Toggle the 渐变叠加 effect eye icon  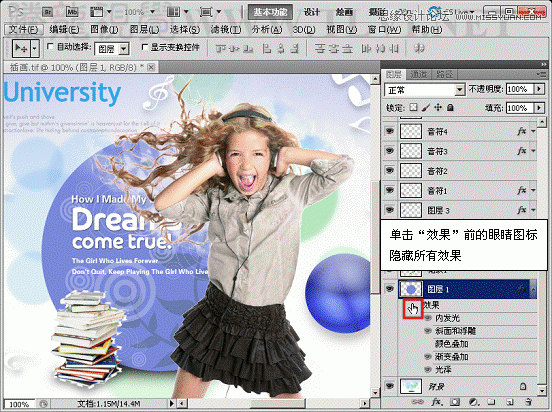pos(428,357)
